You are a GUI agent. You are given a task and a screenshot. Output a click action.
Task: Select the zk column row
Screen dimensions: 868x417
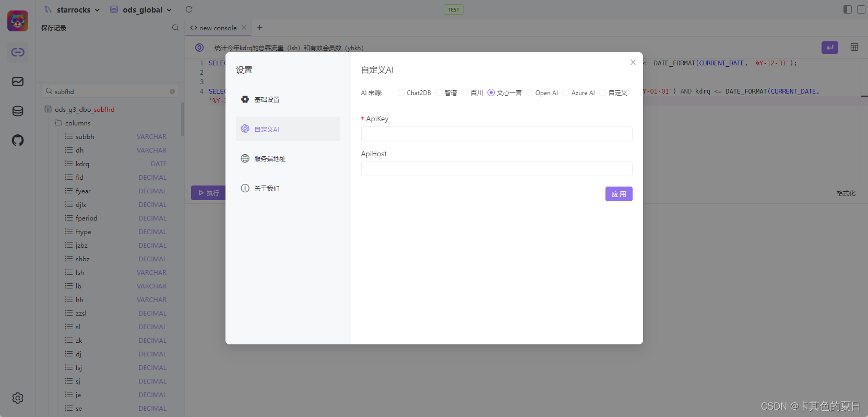pos(115,340)
